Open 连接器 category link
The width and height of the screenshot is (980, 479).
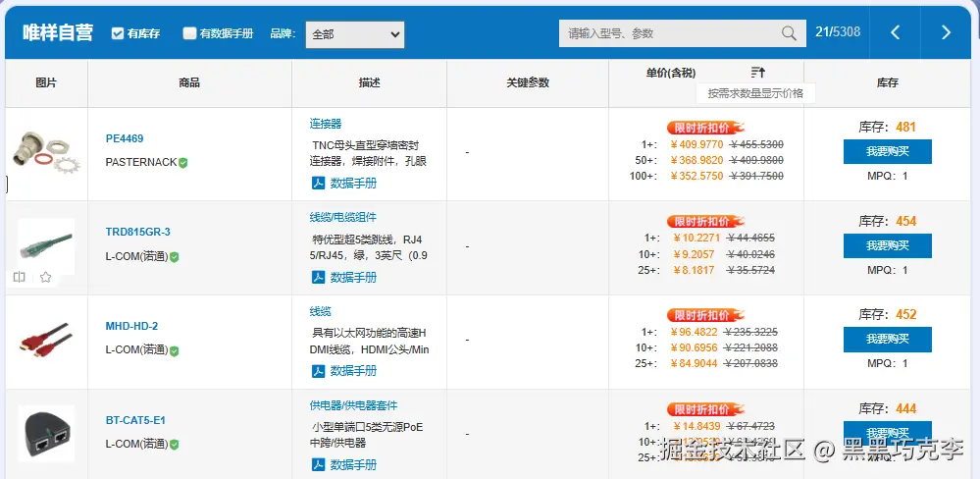pos(326,124)
